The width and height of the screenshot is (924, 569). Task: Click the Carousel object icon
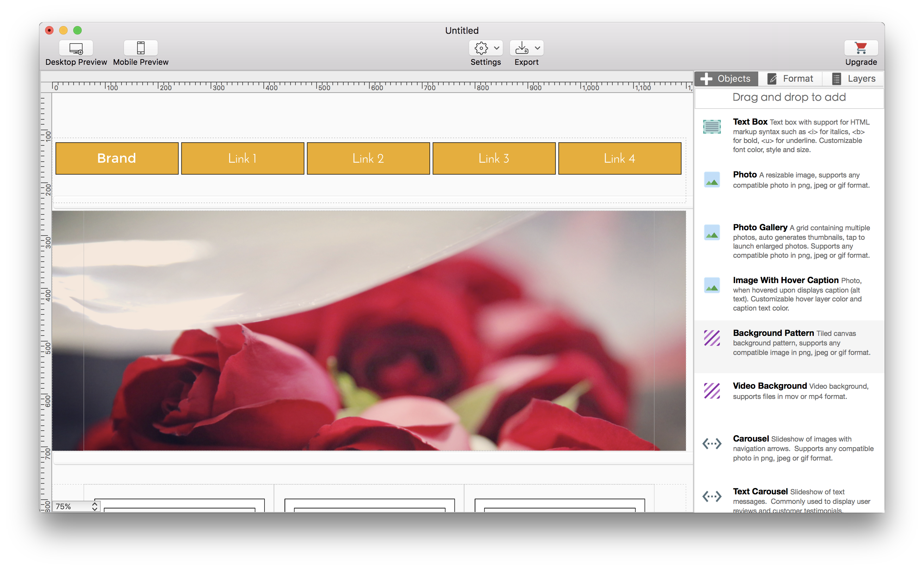pyautogui.click(x=713, y=442)
